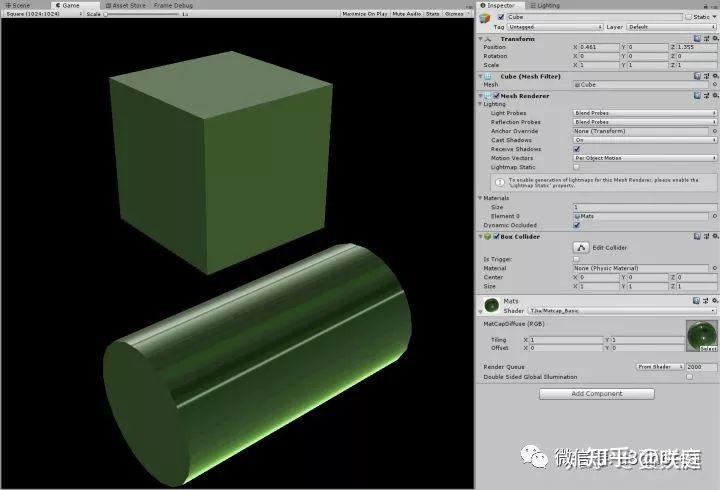Open the Mesh Renderer help icon

coord(697,96)
